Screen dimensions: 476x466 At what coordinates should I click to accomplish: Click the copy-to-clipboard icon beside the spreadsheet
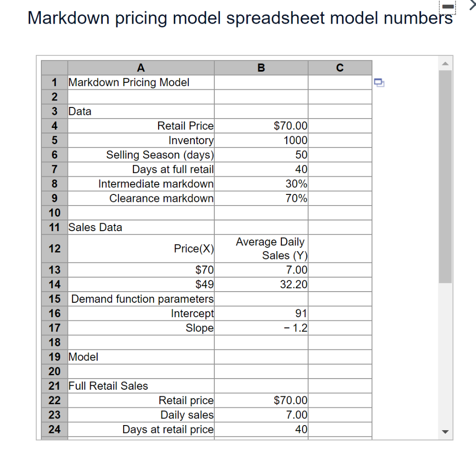[378, 81]
